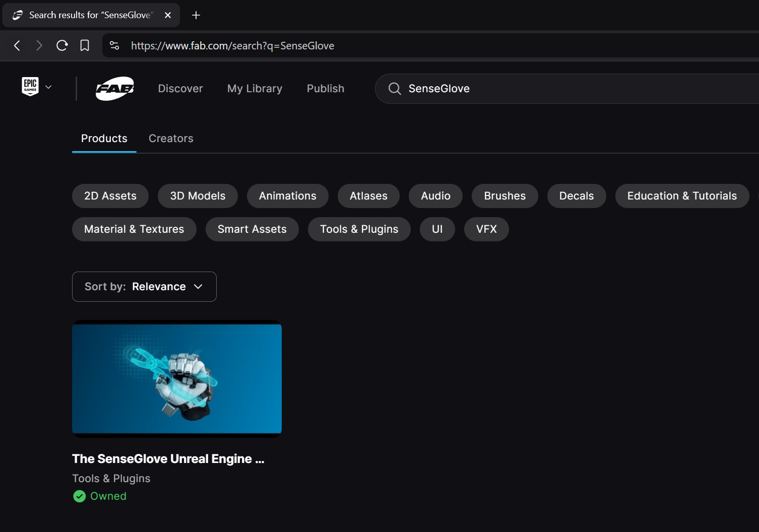The width and height of the screenshot is (759, 532).
Task: Click inside the SenseGlove search field
Action: click(504, 88)
